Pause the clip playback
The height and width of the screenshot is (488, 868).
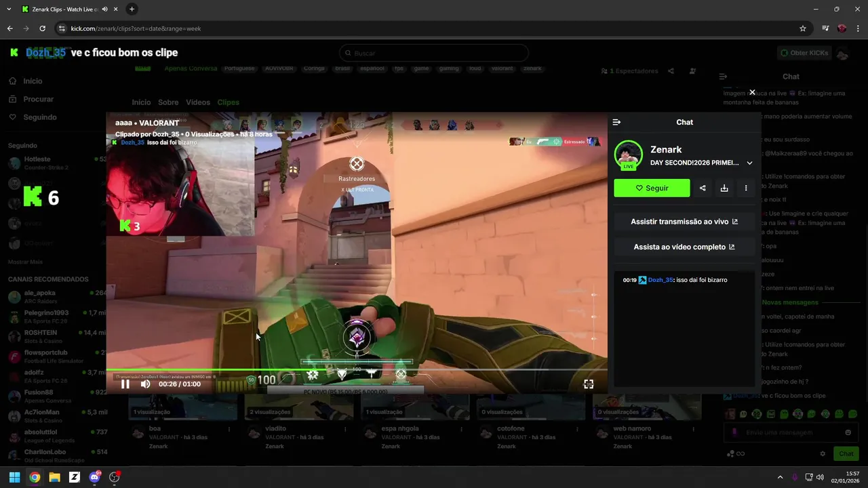[x=125, y=384]
